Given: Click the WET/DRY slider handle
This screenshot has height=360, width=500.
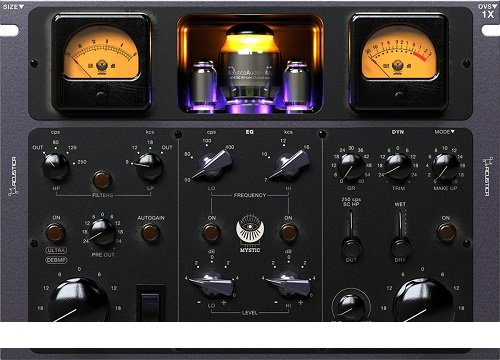Looking at the screenshot, I should [x=401, y=247].
